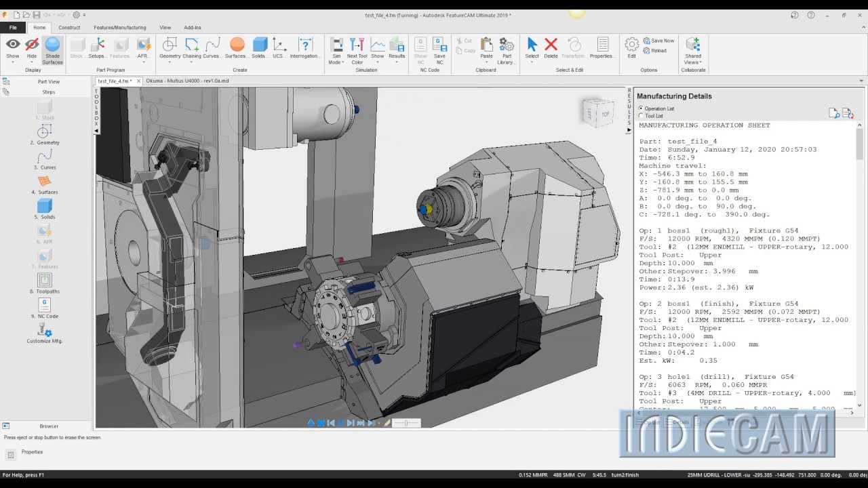Click the Hide crossed-eye icon

click(x=32, y=45)
